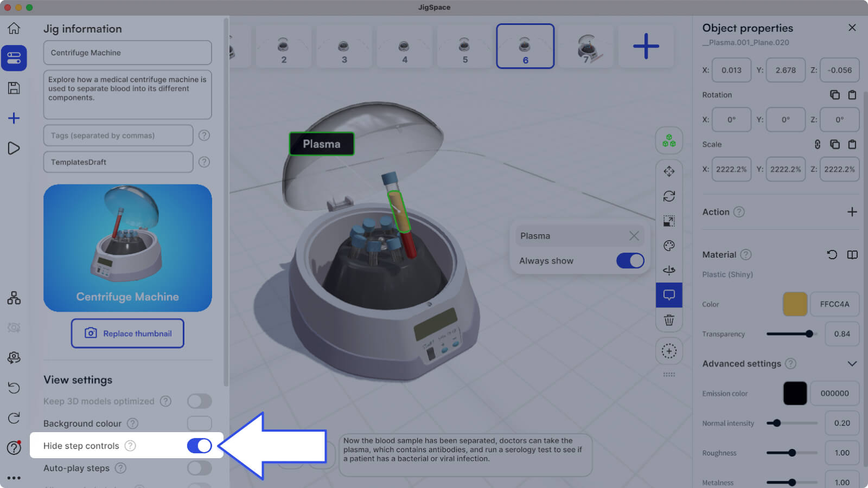Select the Label speech-bubble tool
The height and width of the screenshot is (488, 868).
click(669, 295)
